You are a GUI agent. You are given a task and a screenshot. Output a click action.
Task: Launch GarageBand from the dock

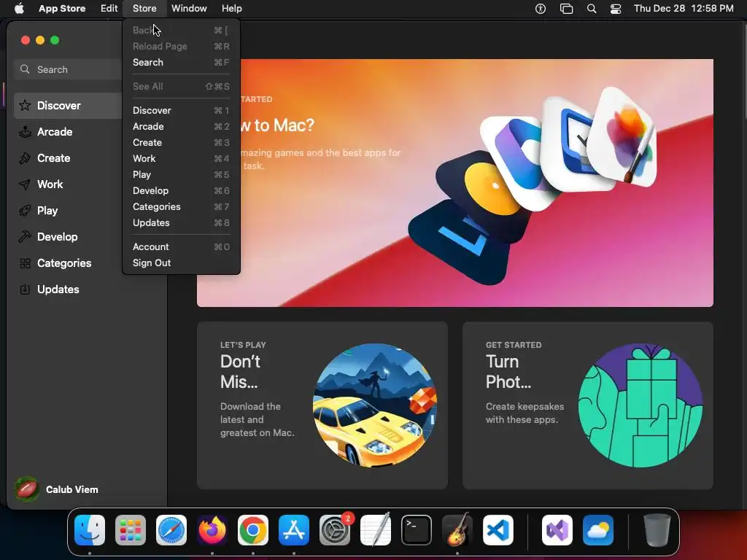pos(457,530)
